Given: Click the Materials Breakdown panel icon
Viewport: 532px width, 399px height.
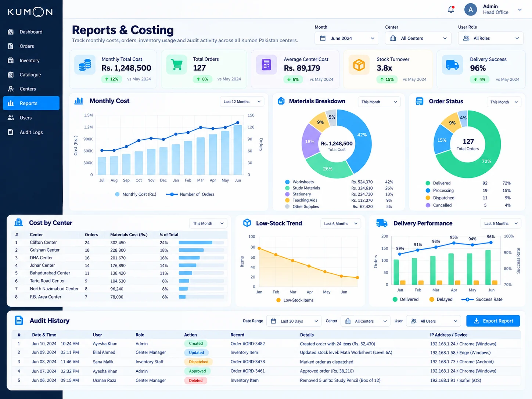Looking at the screenshot, I should pyautogui.click(x=281, y=101).
